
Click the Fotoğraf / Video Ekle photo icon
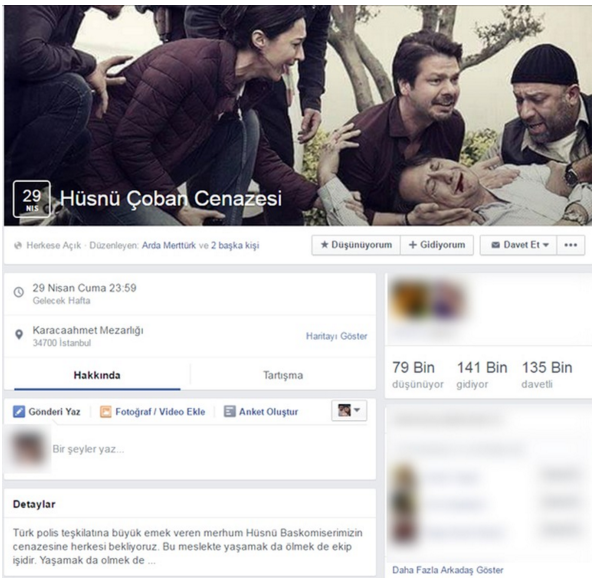point(106,411)
